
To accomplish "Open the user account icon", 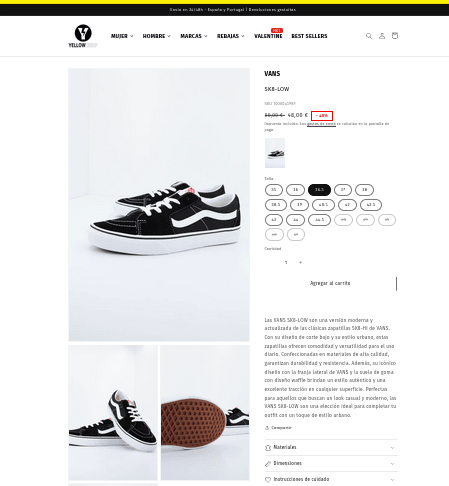I will tap(382, 36).
